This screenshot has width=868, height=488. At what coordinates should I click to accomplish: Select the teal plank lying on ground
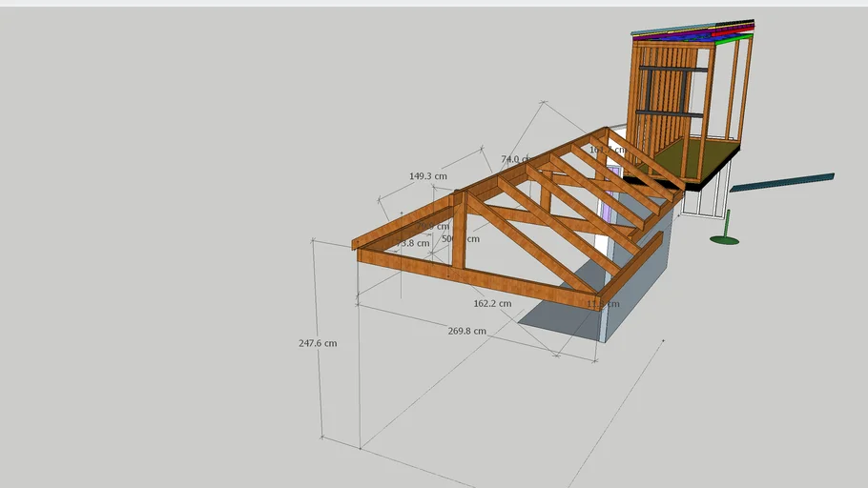pos(782,181)
